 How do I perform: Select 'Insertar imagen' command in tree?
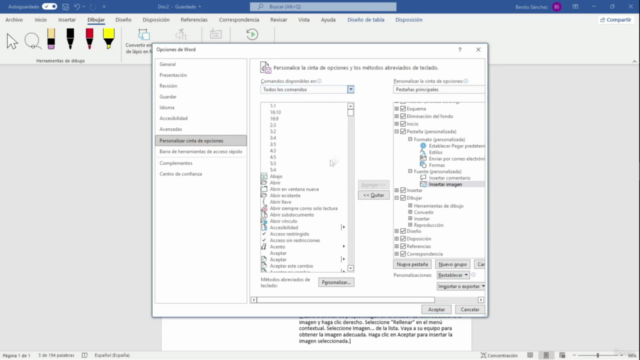click(445, 184)
